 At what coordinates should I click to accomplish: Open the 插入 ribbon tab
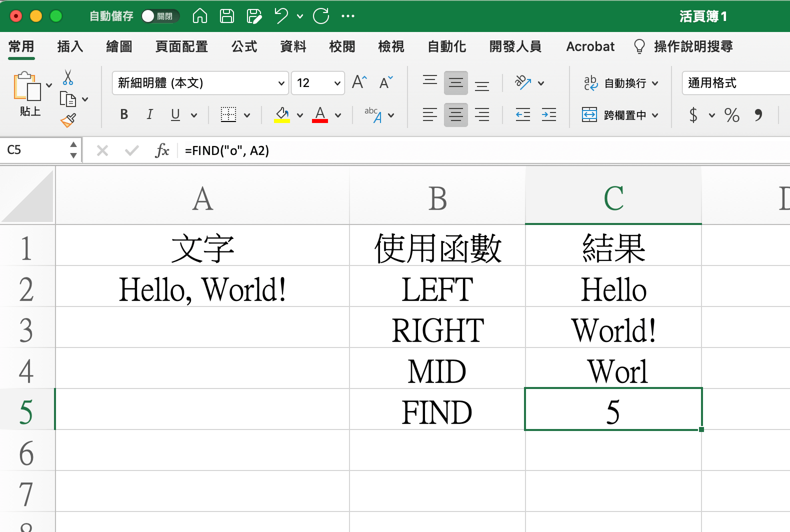70,46
